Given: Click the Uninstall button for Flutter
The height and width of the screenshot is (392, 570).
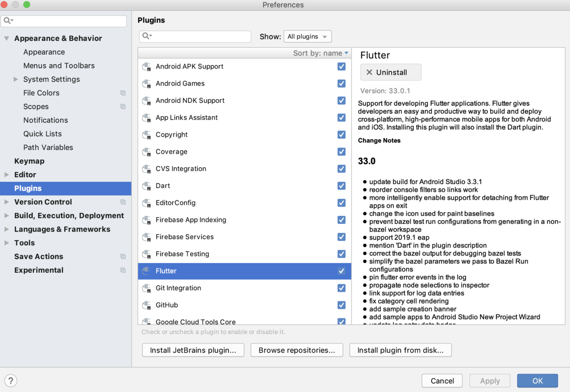Looking at the screenshot, I should click(x=391, y=73).
